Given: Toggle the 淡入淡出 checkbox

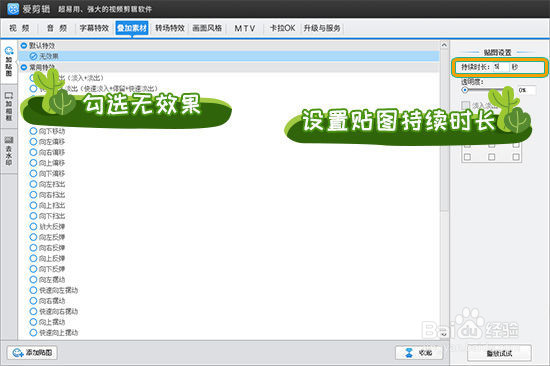Looking at the screenshot, I should tap(465, 105).
